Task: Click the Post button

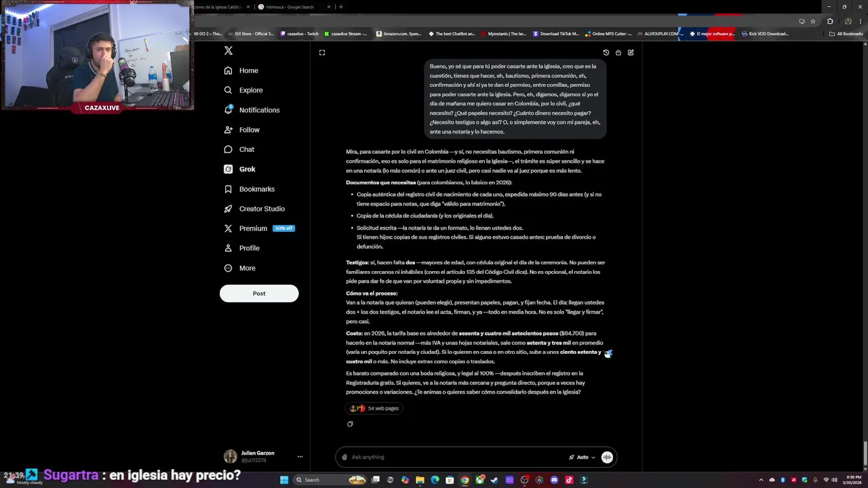Action: 259,293
